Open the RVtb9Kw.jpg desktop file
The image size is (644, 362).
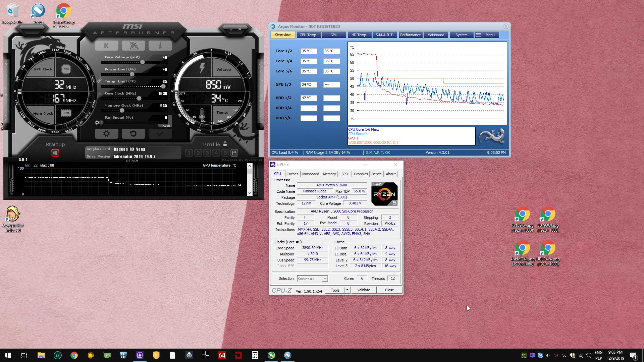point(522,220)
